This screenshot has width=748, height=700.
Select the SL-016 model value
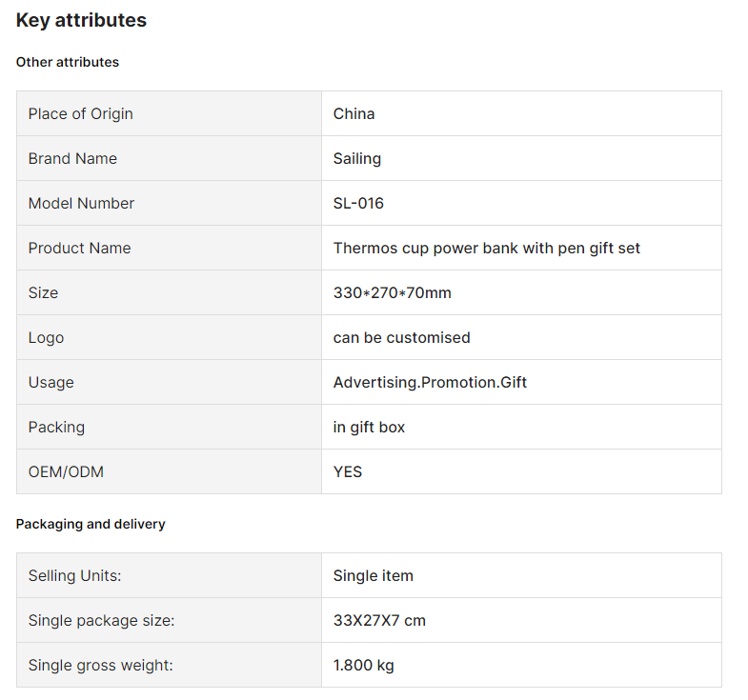pos(358,203)
